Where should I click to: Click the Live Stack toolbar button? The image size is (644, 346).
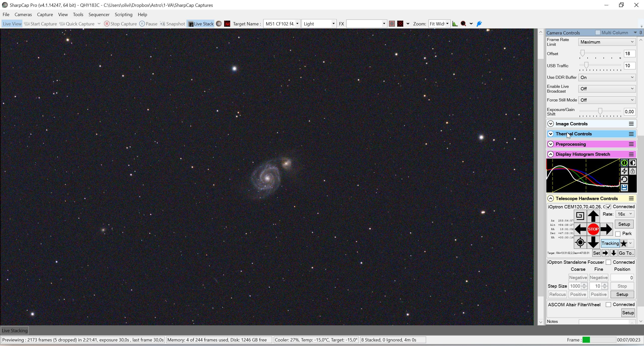201,24
